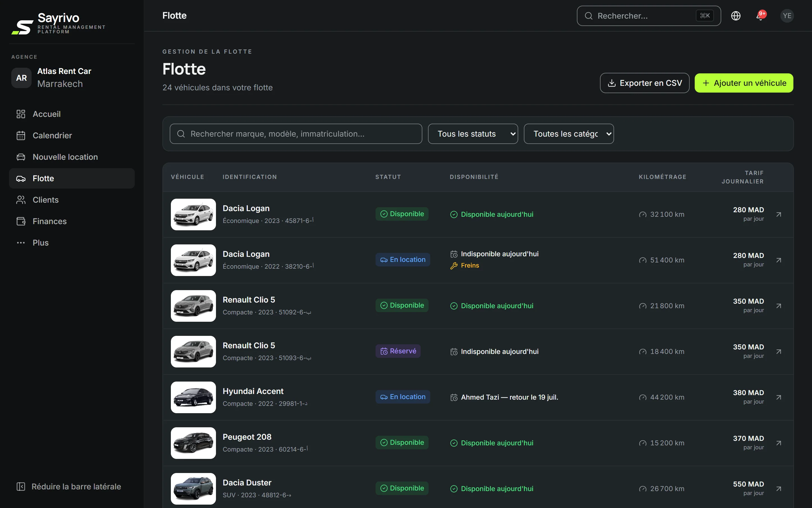
Task: Open details arrow for Renault Clio 51092-6
Action: click(x=779, y=306)
